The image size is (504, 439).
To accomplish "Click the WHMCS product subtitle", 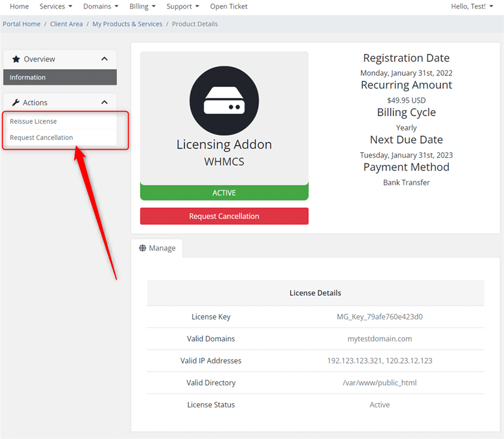I will tap(224, 162).
